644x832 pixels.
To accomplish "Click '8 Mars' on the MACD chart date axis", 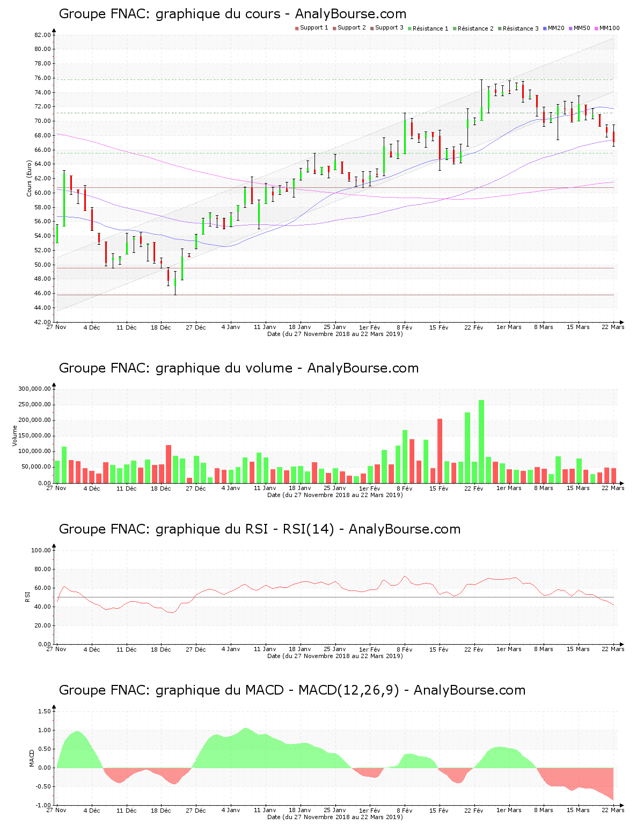I will (x=544, y=811).
